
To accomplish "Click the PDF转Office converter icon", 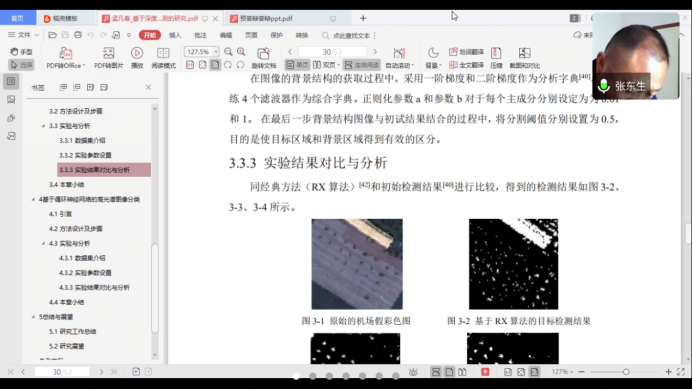I will [x=65, y=54].
